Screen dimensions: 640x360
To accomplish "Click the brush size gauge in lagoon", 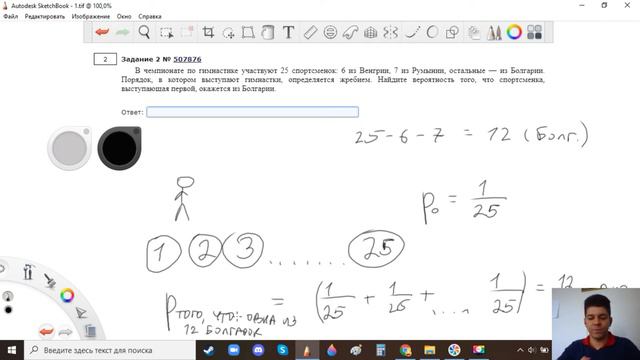I will click(8, 296).
